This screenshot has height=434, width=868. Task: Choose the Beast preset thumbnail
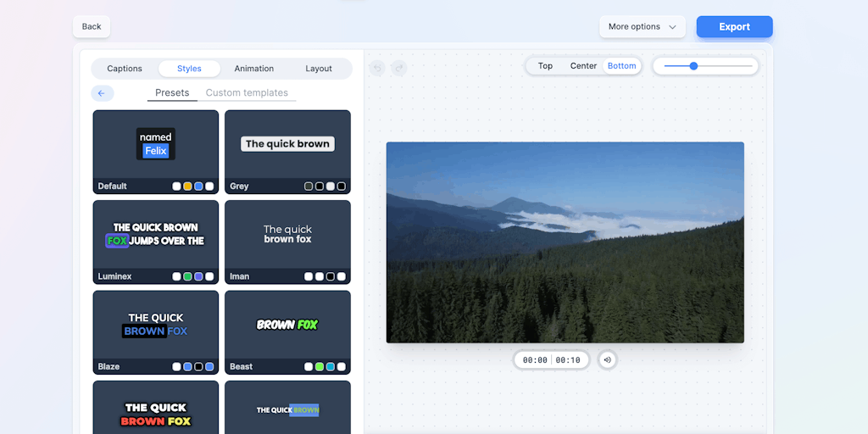pos(287,332)
